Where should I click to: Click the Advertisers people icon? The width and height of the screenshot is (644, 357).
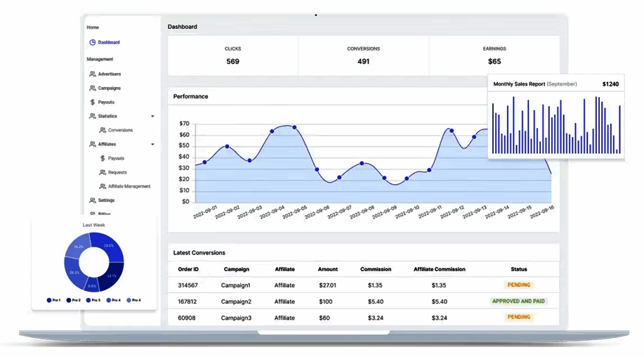[92, 74]
